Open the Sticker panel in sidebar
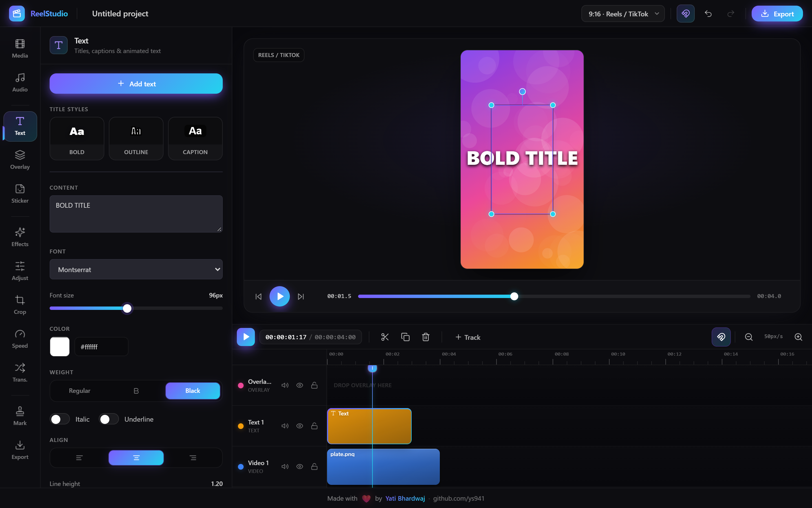Image resolution: width=812 pixels, height=508 pixels. pyautogui.click(x=20, y=194)
